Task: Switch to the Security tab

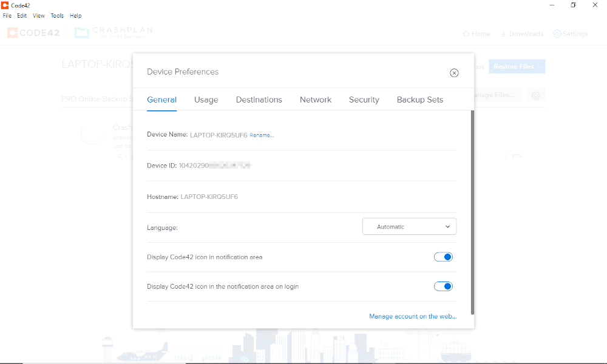Action: pyautogui.click(x=364, y=99)
